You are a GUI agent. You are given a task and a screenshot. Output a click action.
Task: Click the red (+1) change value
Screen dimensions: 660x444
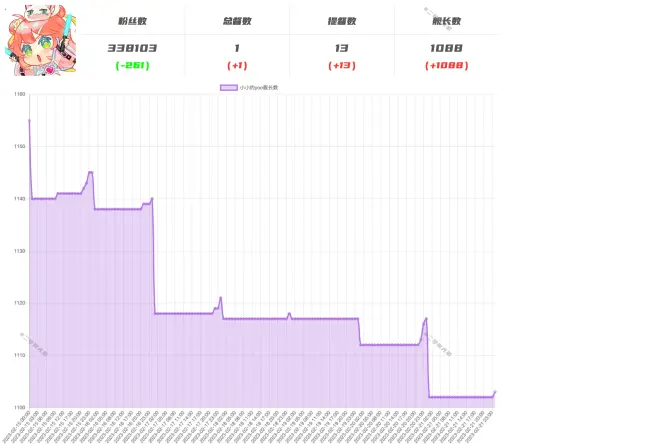[x=237, y=65]
